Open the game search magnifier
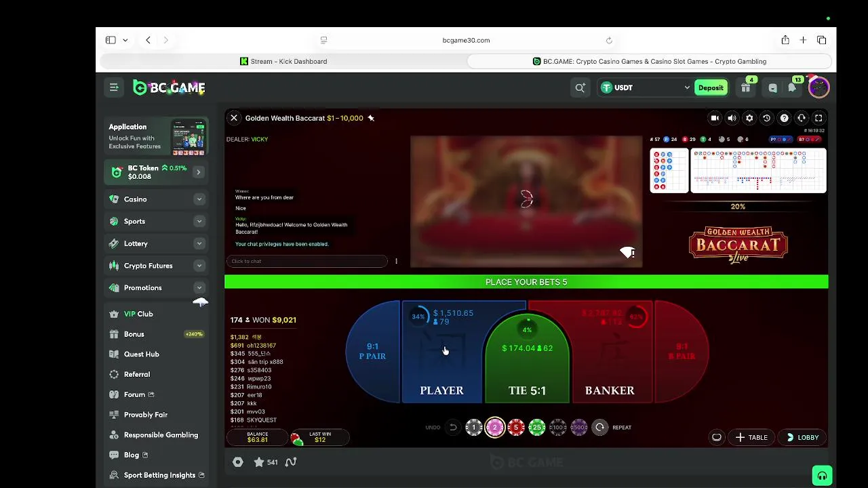The height and width of the screenshot is (488, 868). click(580, 87)
